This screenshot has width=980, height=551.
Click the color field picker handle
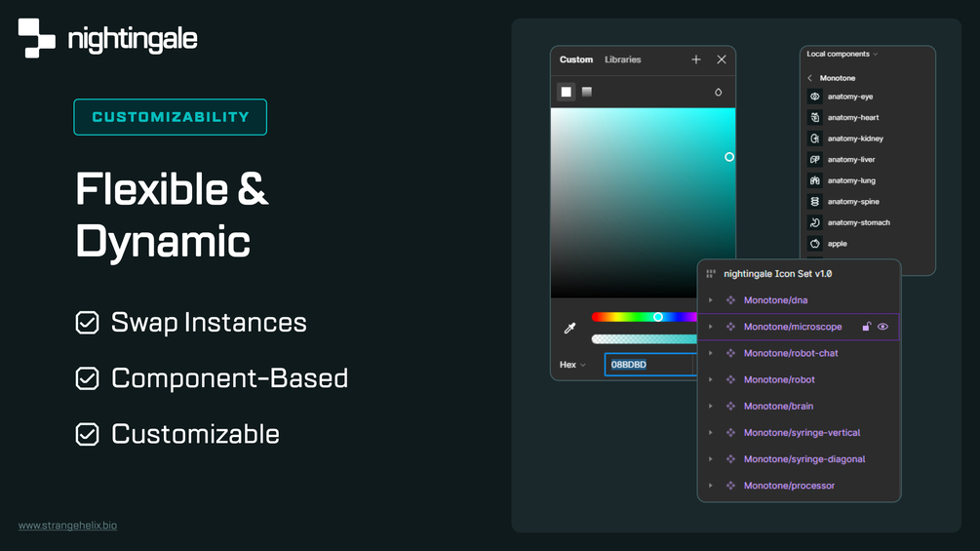pyautogui.click(x=729, y=157)
